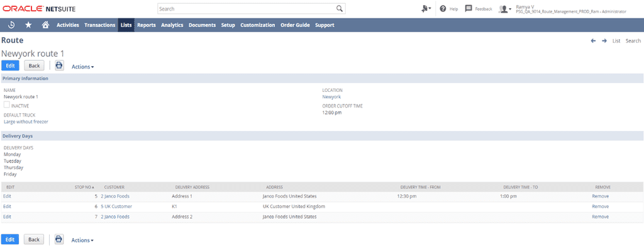
Task: Remove the stop 6 row
Action: 600,207
